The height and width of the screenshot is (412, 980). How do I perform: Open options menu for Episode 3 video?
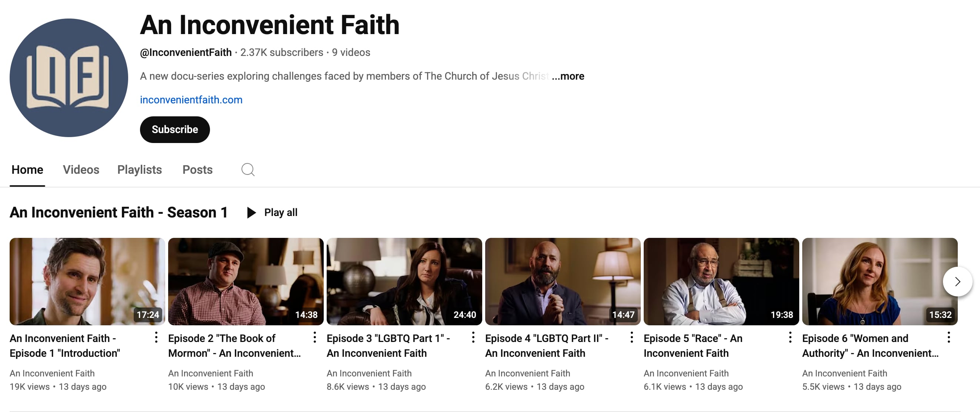coord(473,338)
